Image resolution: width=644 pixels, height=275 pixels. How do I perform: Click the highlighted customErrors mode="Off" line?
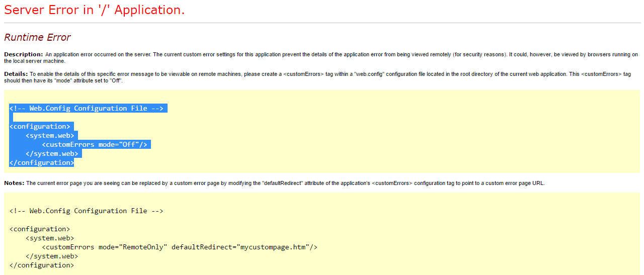pos(95,145)
